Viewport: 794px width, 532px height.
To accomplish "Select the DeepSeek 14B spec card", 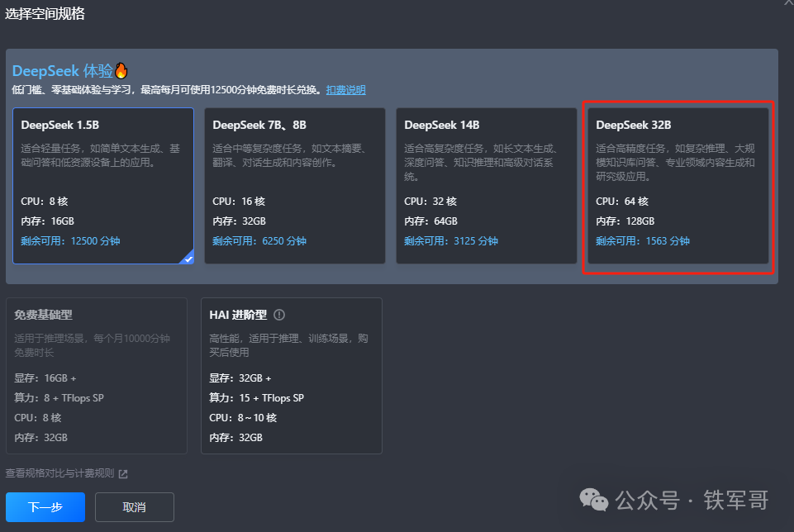I will (486, 186).
